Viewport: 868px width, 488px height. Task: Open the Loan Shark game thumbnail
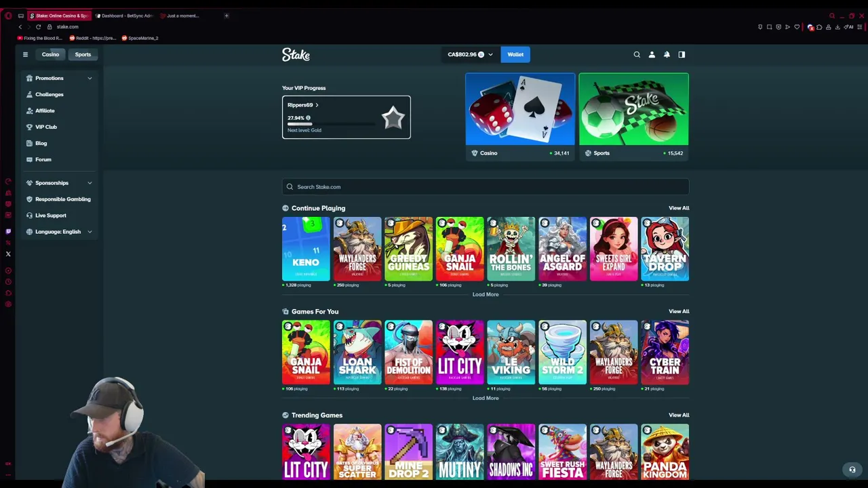click(x=357, y=352)
